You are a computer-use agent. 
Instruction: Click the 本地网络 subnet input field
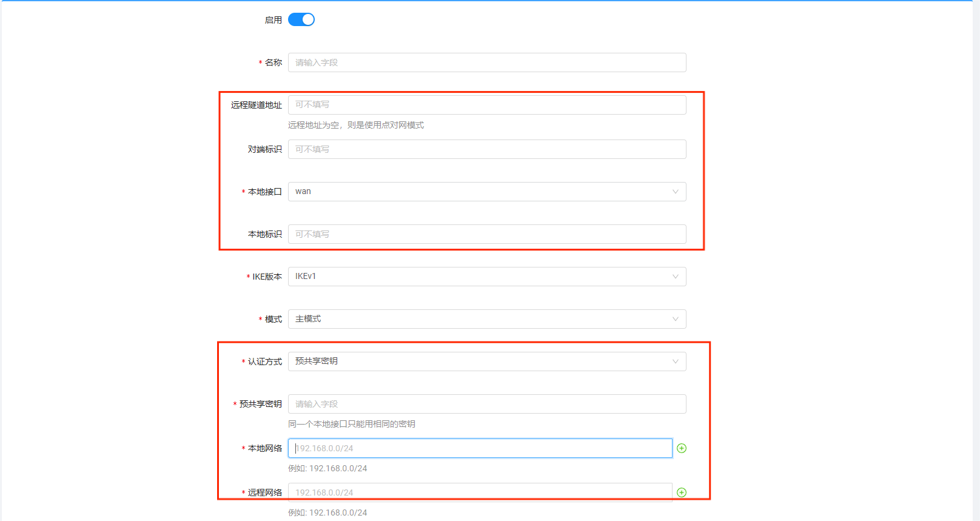(x=479, y=448)
